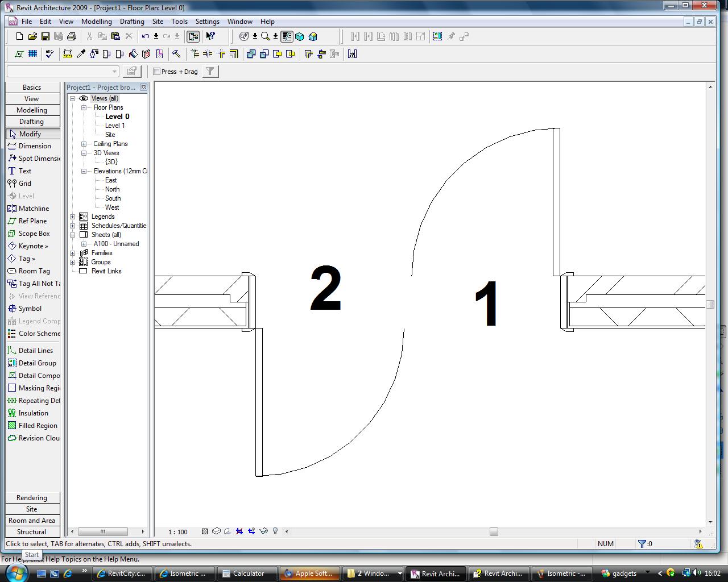Click the Ref Plane toolbar icon

(19, 54)
